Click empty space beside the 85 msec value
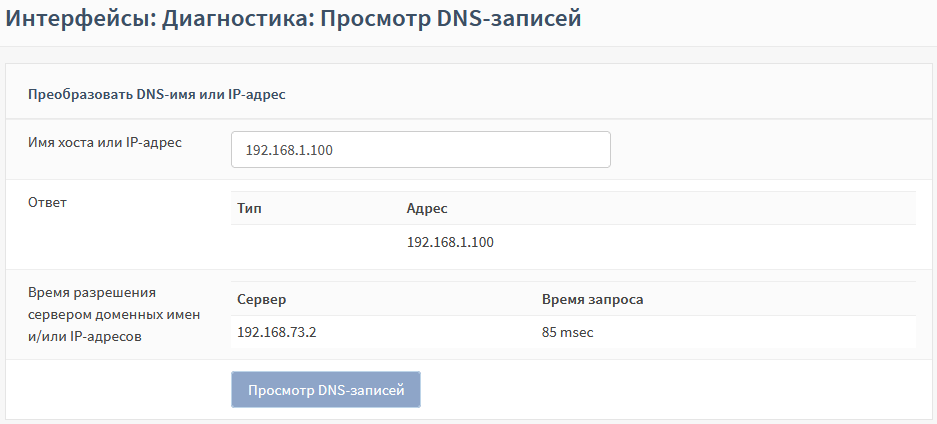This screenshot has height=424, width=937. pyautogui.click(x=753, y=332)
